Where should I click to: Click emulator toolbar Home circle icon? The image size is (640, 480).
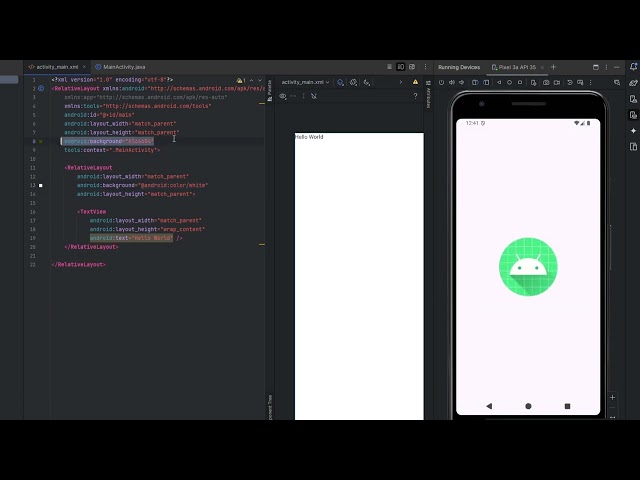pyautogui.click(x=509, y=82)
